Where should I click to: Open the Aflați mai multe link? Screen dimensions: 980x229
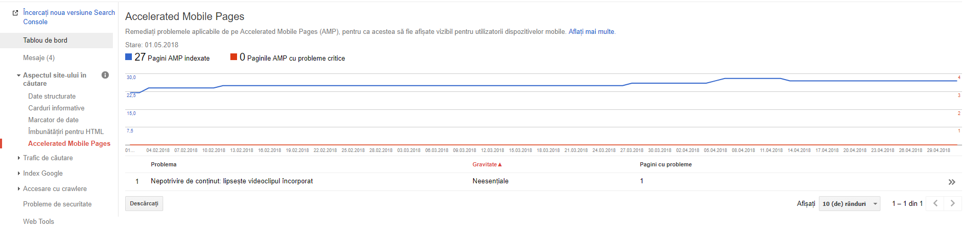pyautogui.click(x=591, y=32)
